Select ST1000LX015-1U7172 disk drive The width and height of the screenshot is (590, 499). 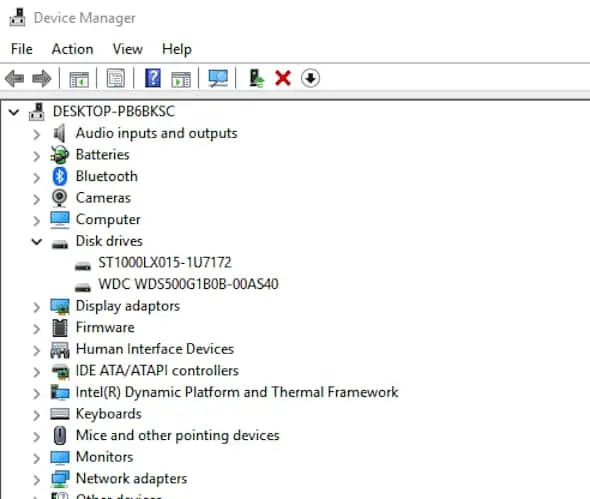pos(165,262)
